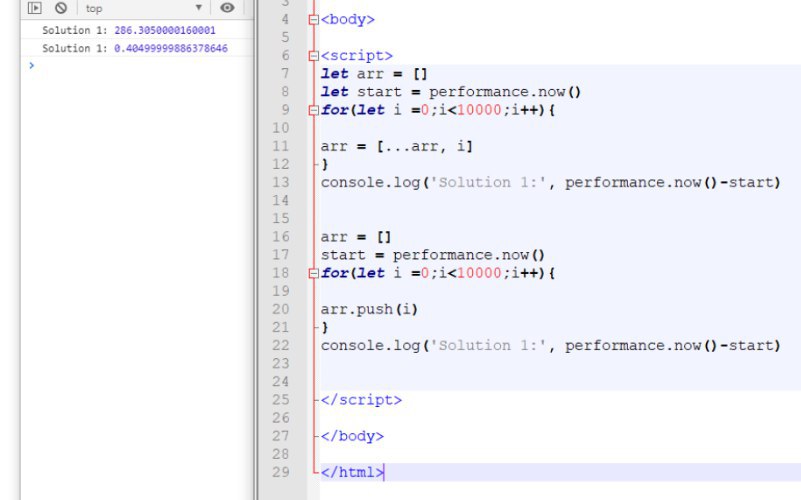
Task: Click the code line 'let arr = []'
Action: pyautogui.click(x=374, y=74)
